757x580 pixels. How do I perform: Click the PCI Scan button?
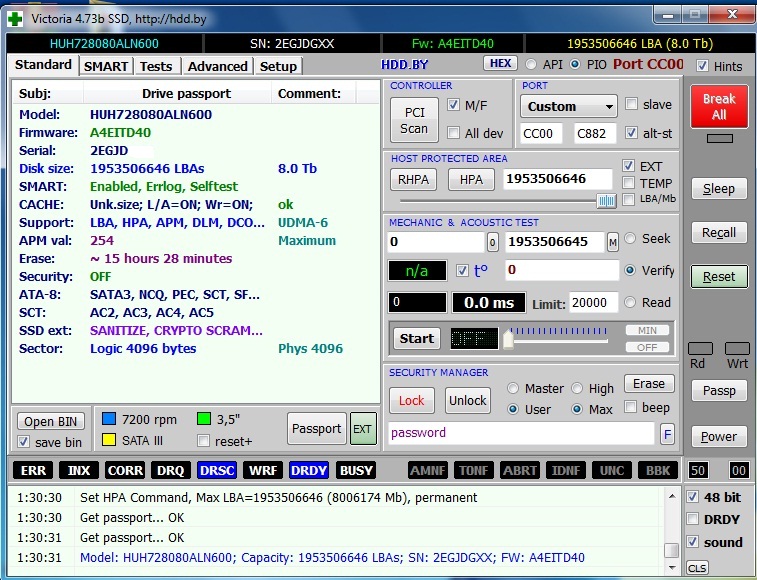pos(414,120)
